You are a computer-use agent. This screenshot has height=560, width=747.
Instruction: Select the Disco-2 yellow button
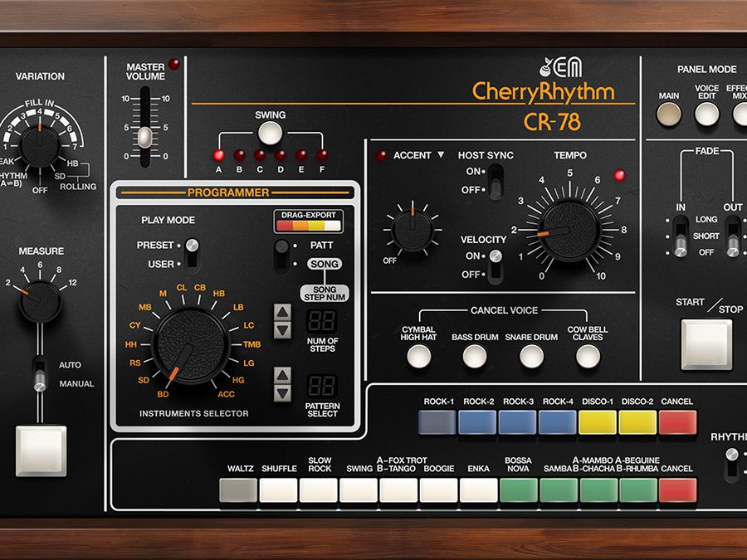tap(637, 422)
